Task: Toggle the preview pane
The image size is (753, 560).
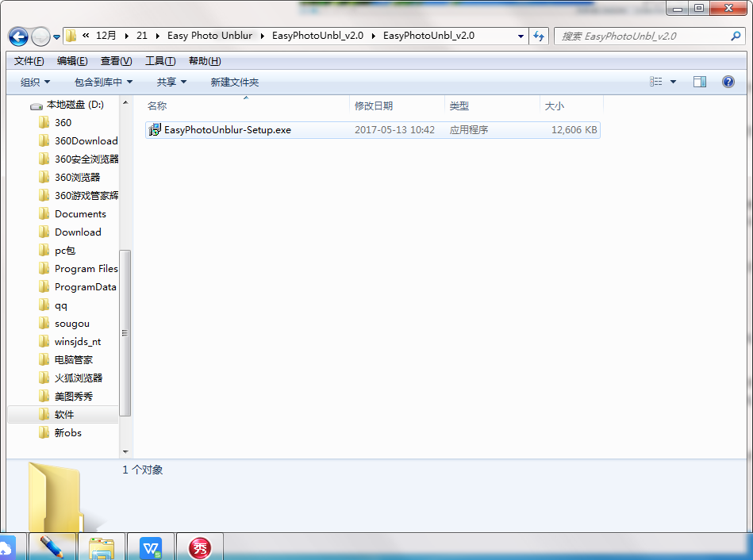Action: [700, 82]
